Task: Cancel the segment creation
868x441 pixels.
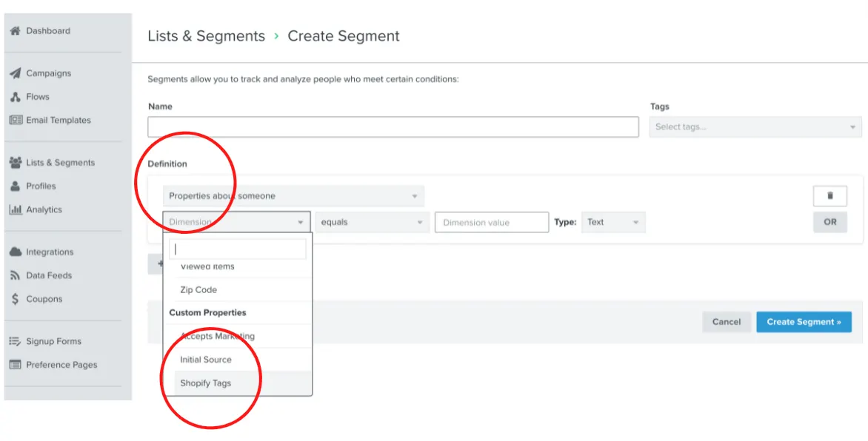Action: [x=727, y=322]
